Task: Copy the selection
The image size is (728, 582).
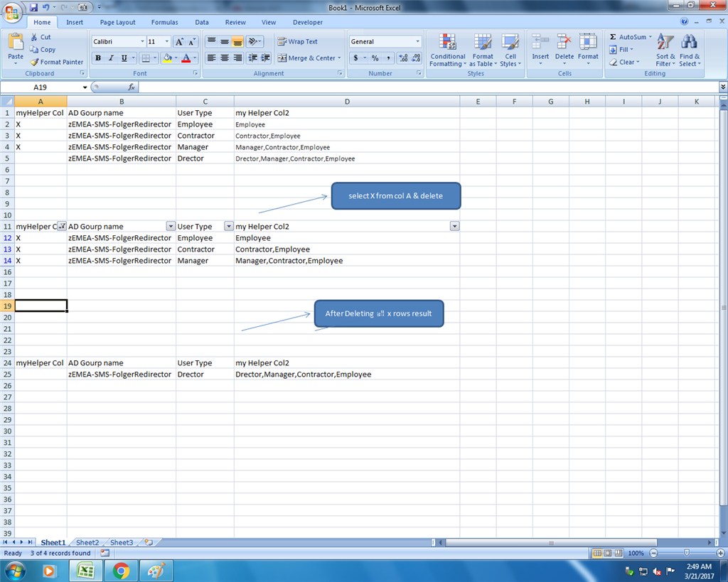Action: coord(42,50)
